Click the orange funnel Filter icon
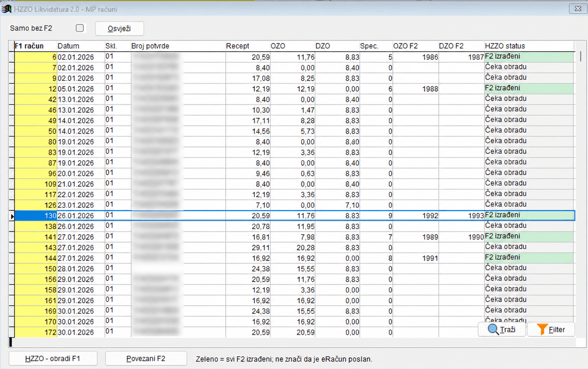Image resolution: width=588 pixels, height=369 pixels. pos(542,329)
